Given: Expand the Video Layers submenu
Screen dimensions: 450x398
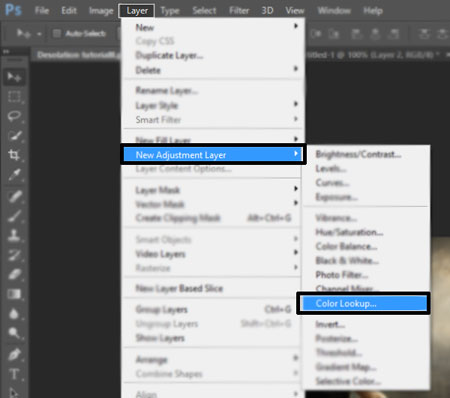Looking at the screenshot, I should 213,254.
